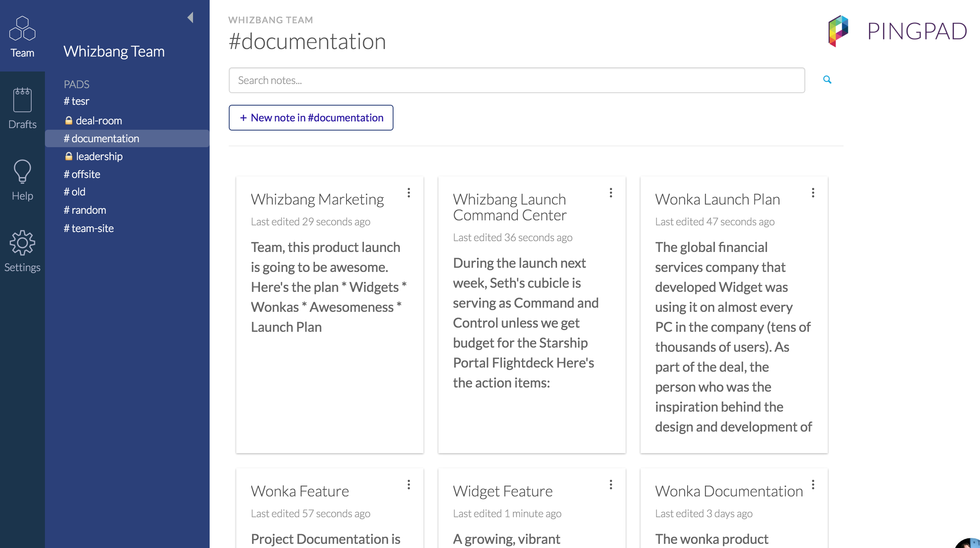Open options menu on Widget Feature note
980x548 pixels.
[611, 484]
